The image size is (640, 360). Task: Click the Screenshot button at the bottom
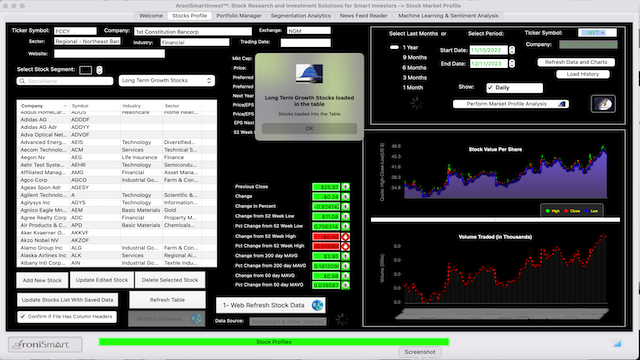pos(420,352)
